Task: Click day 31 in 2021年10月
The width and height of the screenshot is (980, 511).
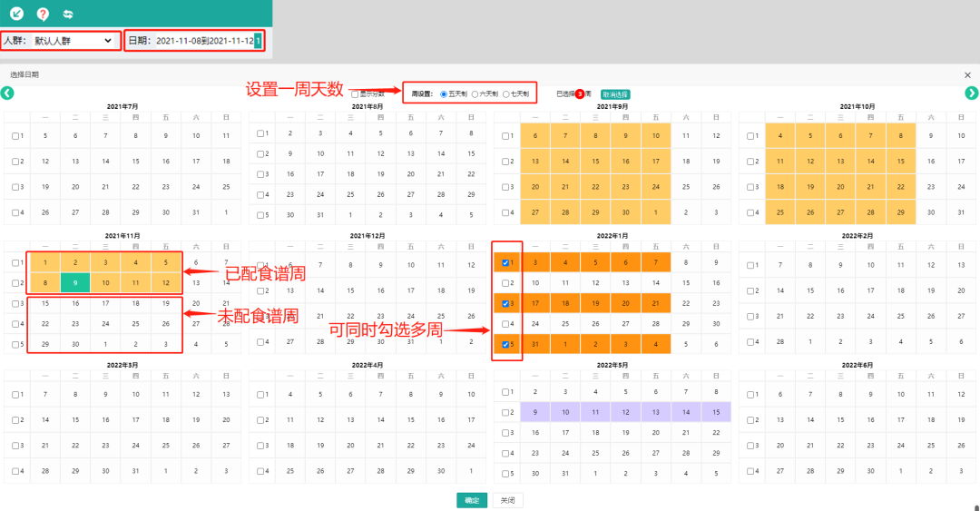Action: [x=961, y=212]
